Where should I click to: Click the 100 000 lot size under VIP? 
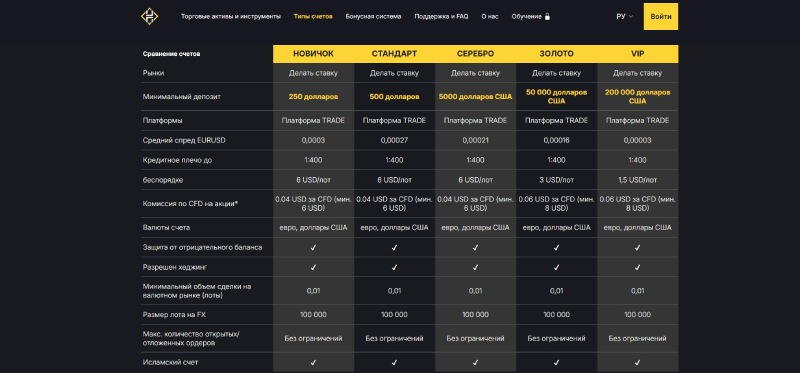[x=638, y=315]
